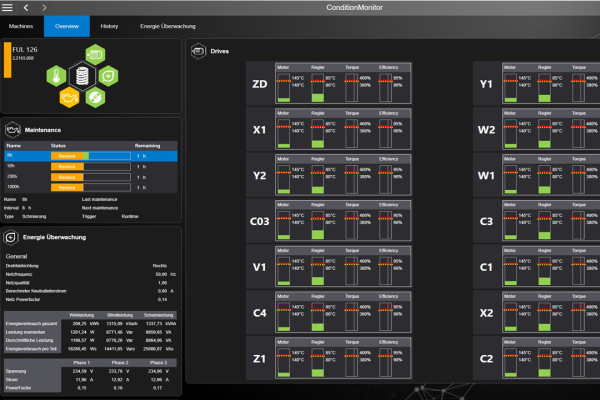Click the Drives panel motor icon
The image size is (600, 400).
click(198, 51)
